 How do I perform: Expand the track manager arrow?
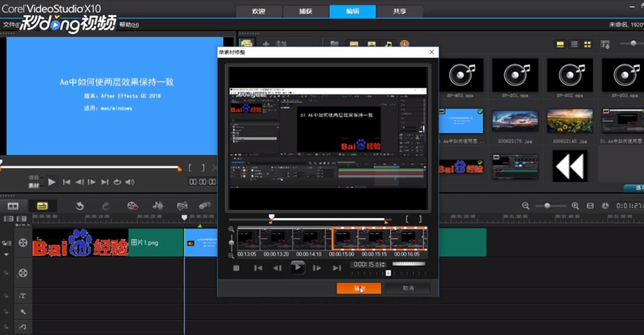tap(6, 254)
